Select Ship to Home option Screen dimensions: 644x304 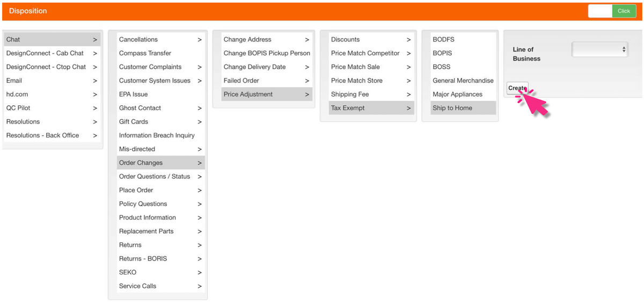(x=452, y=108)
